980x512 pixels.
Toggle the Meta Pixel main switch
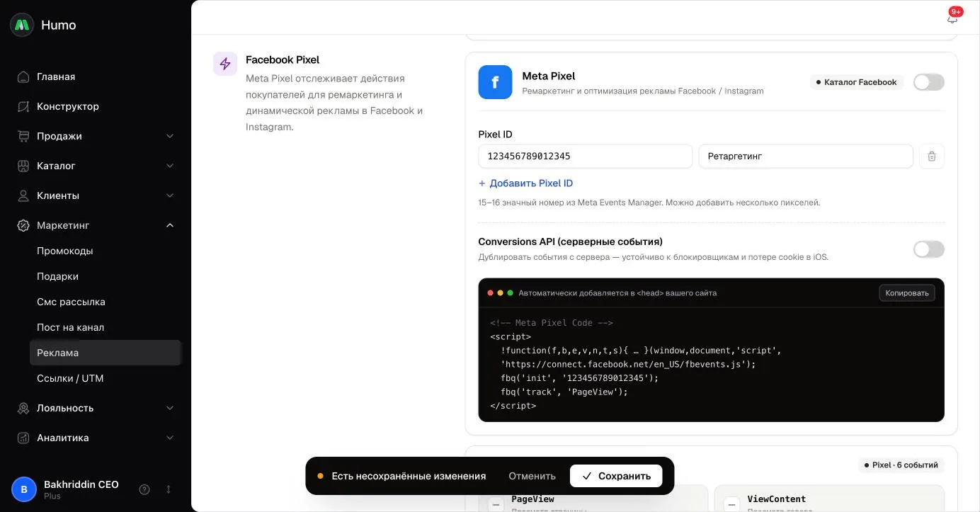pyautogui.click(x=929, y=82)
